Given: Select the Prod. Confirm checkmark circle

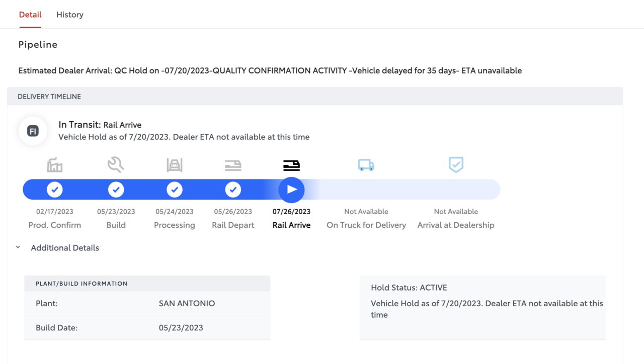Looking at the screenshot, I should click(x=55, y=190).
